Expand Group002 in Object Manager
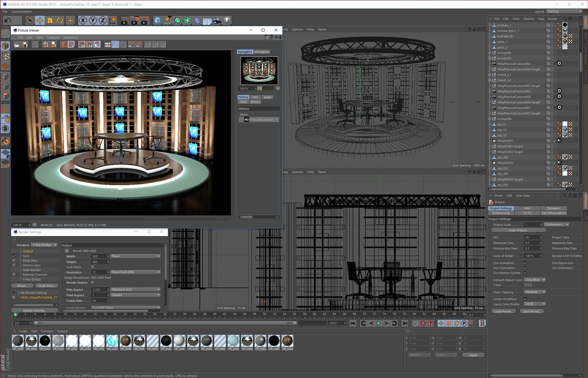 tap(490, 53)
